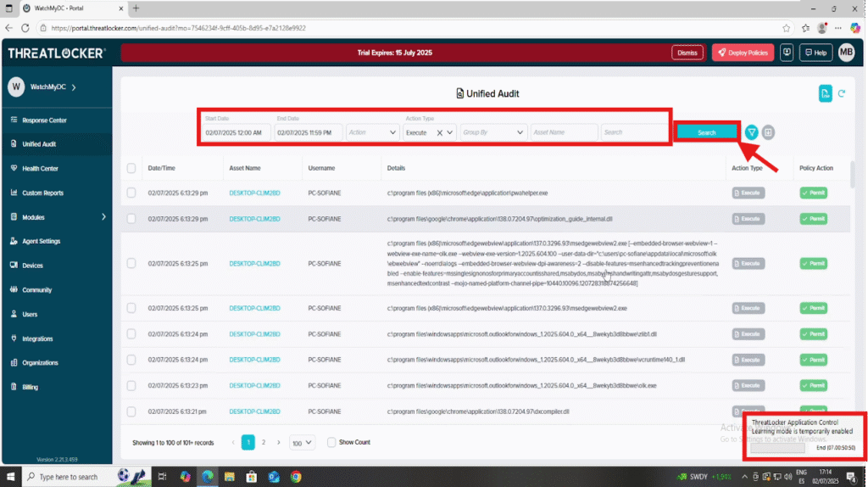Image resolution: width=868 pixels, height=487 pixels.
Task: Check the zlib1.dll row checkbox
Action: [131, 334]
